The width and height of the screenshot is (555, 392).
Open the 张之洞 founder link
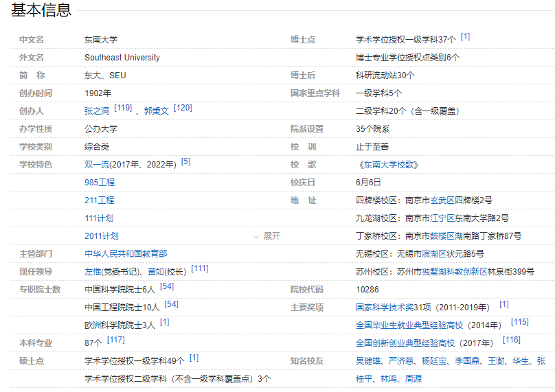[x=97, y=111]
